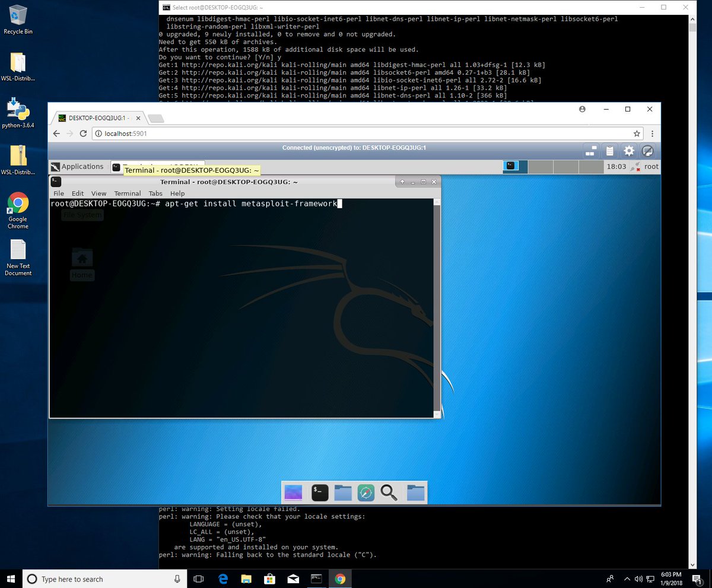Click the Terminal taskbar button in the Xfce panel

(158, 167)
